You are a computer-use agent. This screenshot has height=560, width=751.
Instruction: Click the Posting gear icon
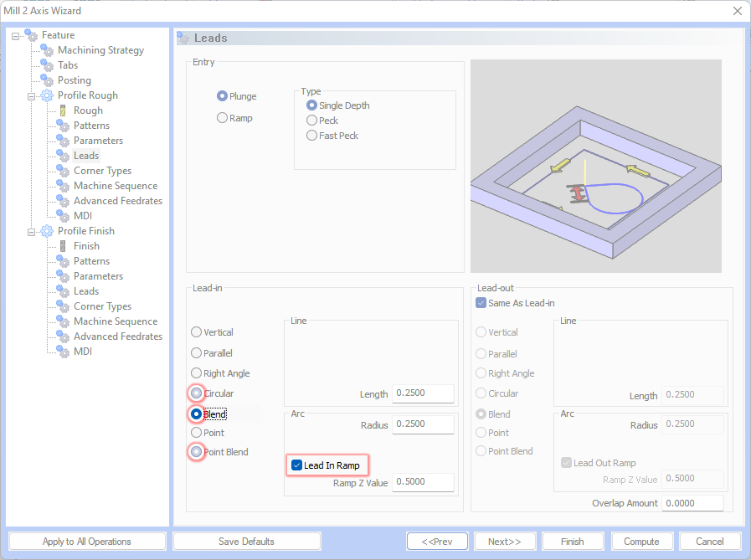(47, 80)
